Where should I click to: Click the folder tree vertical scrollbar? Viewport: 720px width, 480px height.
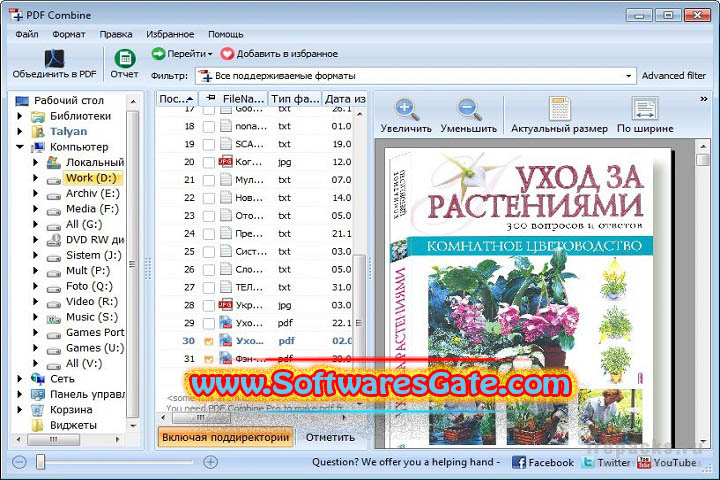click(x=132, y=264)
